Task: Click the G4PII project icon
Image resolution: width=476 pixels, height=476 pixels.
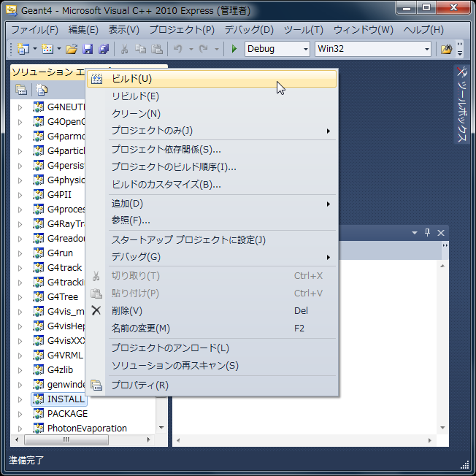Action: (38, 194)
